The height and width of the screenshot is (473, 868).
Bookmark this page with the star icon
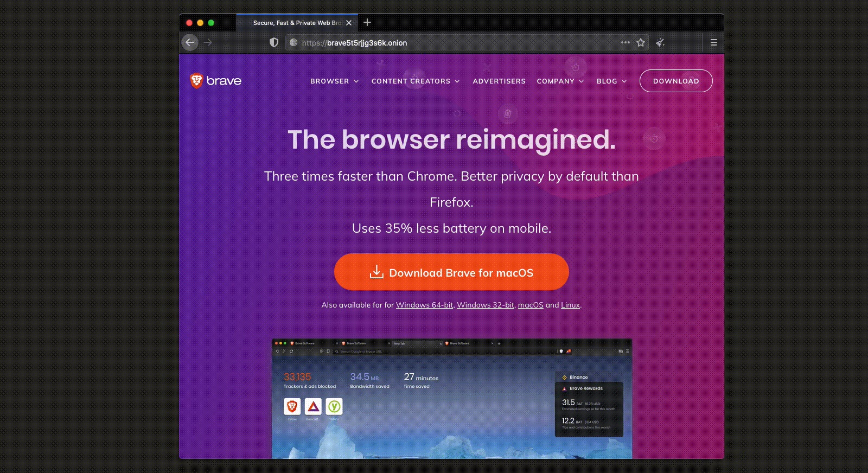(x=641, y=42)
